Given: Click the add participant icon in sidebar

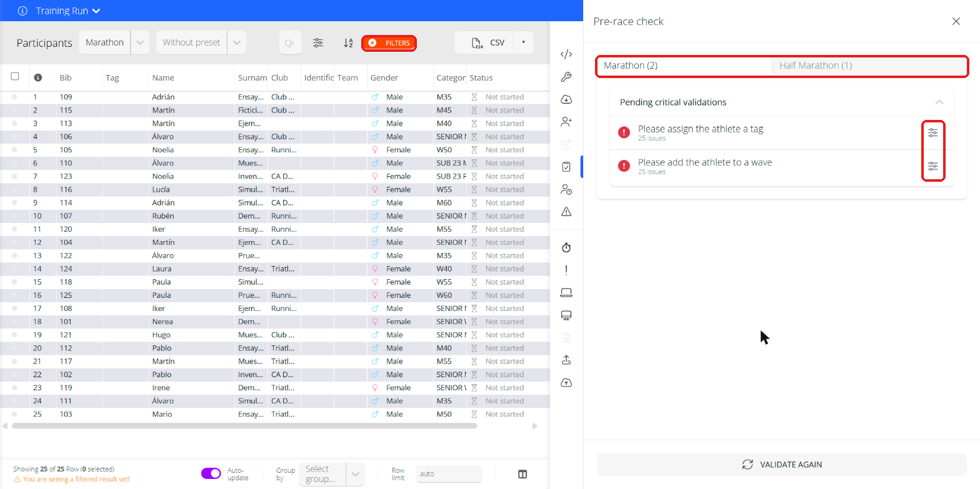Looking at the screenshot, I should (566, 122).
